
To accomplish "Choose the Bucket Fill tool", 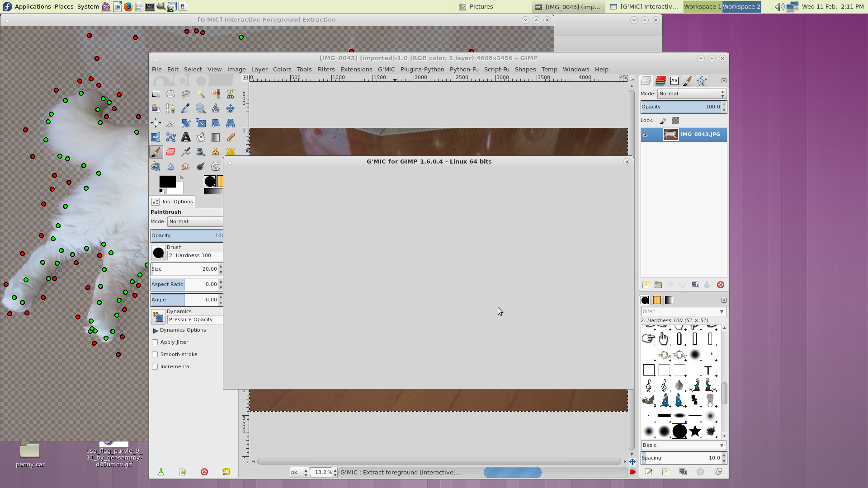I will (x=200, y=137).
